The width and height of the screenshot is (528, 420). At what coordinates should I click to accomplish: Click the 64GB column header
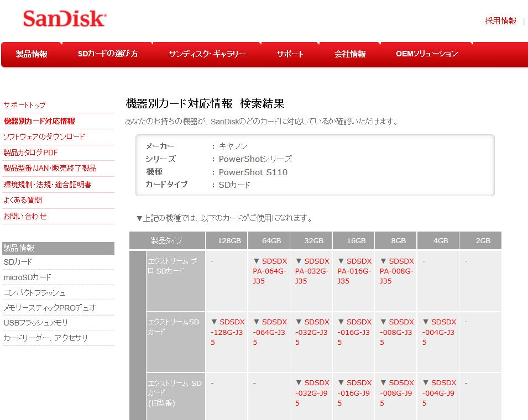click(269, 240)
